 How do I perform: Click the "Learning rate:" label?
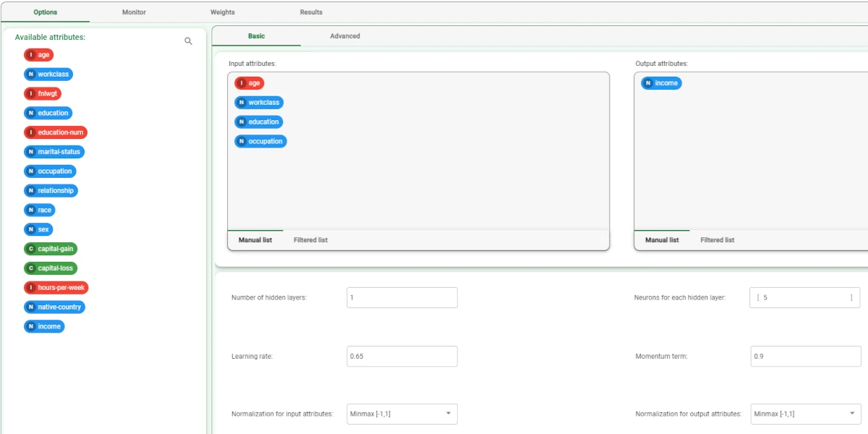pyautogui.click(x=252, y=356)
